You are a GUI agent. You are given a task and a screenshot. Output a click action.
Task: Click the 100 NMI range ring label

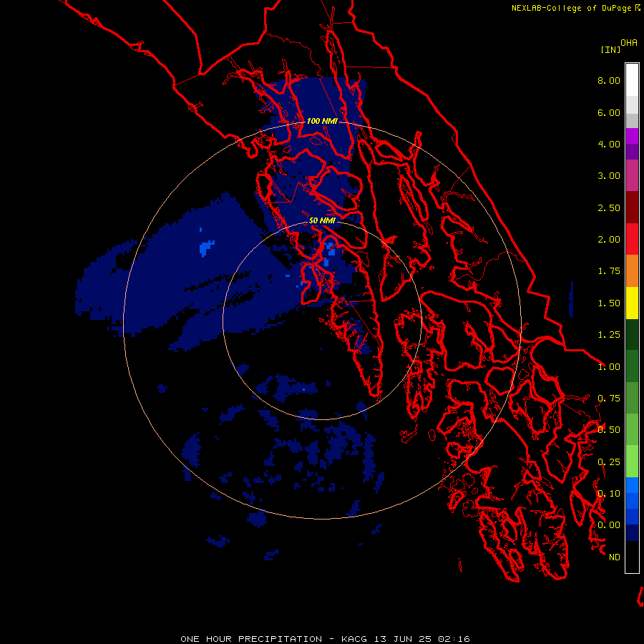tap(322, 121)
